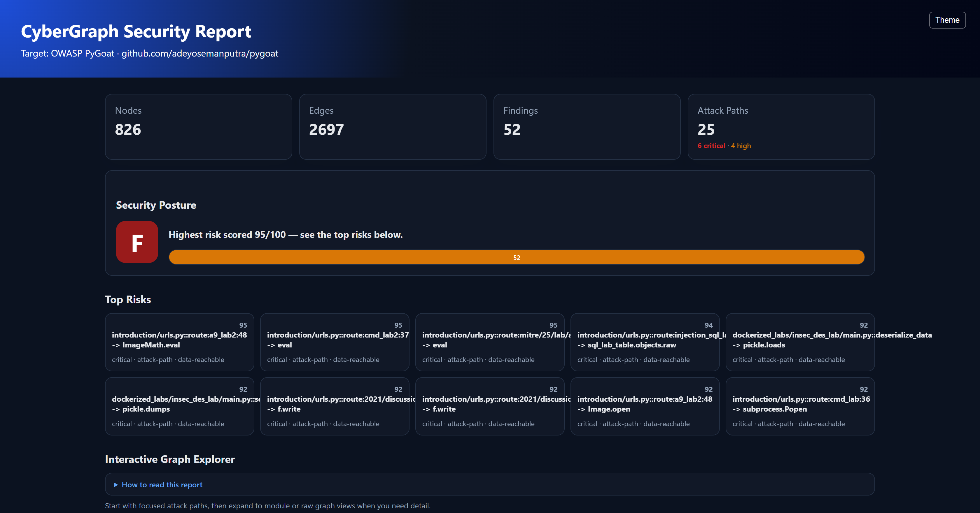This screenshot has width=980, height=513.
Task: Open the Findings 52 stat card
Action: 587,127
